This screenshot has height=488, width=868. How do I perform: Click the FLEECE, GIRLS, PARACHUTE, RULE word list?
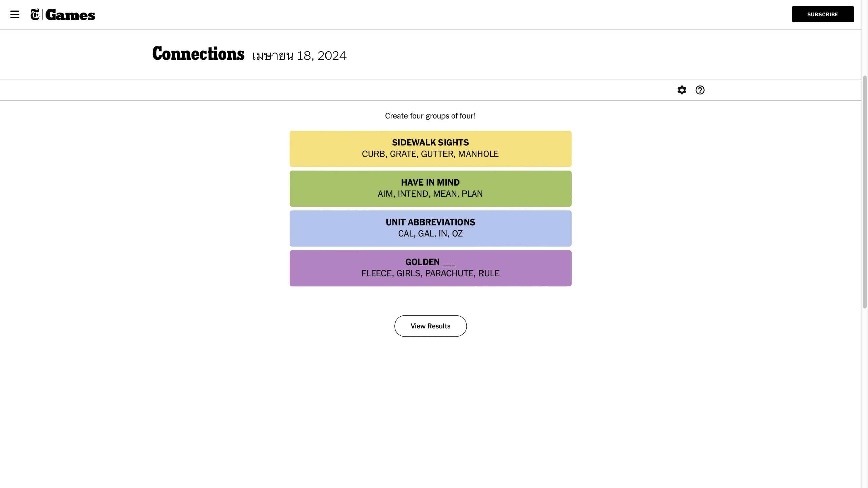[x=430, y=273]
